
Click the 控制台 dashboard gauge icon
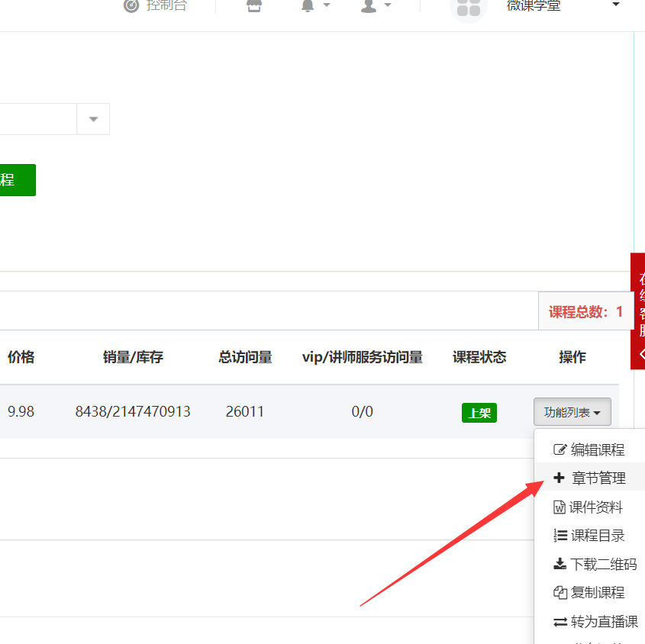[131, 6]
